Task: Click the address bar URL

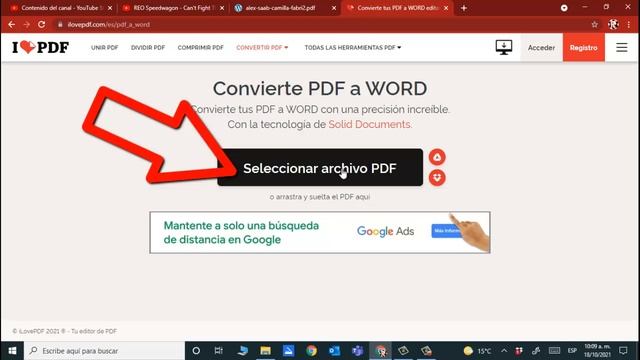Action: 109,24
